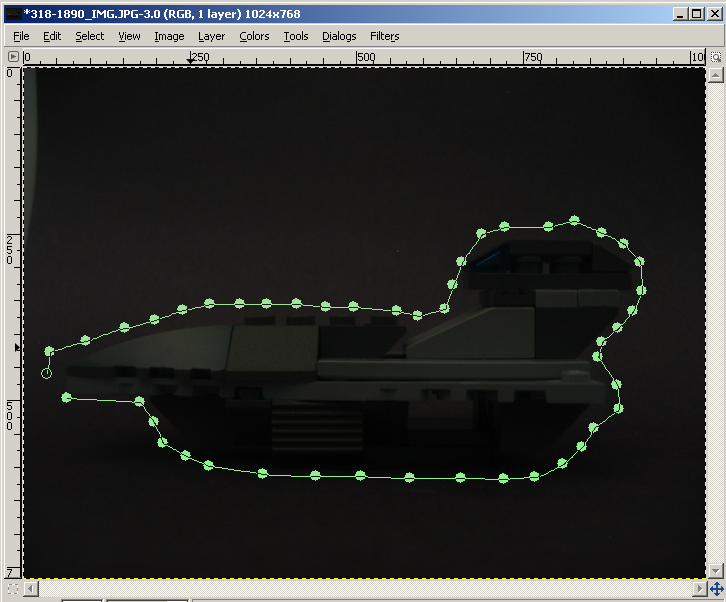Open the Dialogs menu
726x602 pixels.
(339, 36)
